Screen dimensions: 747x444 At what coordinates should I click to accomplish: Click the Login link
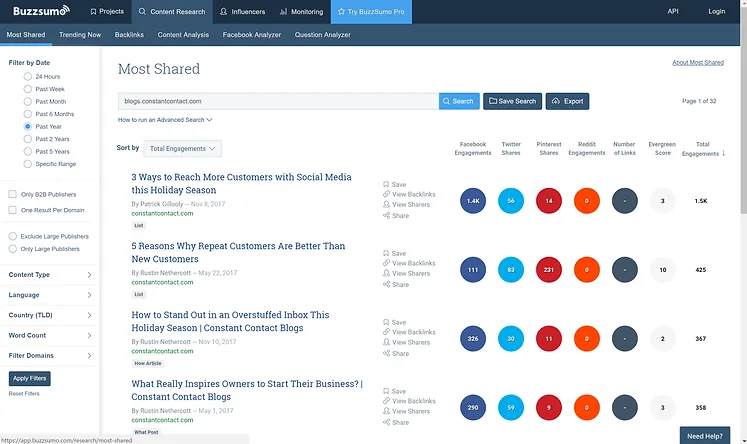tap(717, 11)
